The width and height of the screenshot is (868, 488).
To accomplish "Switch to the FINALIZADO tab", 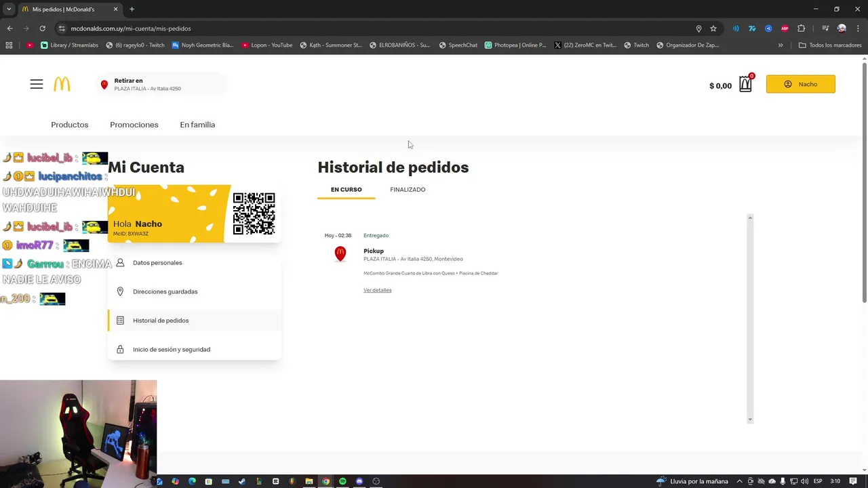I will [408, 190].
